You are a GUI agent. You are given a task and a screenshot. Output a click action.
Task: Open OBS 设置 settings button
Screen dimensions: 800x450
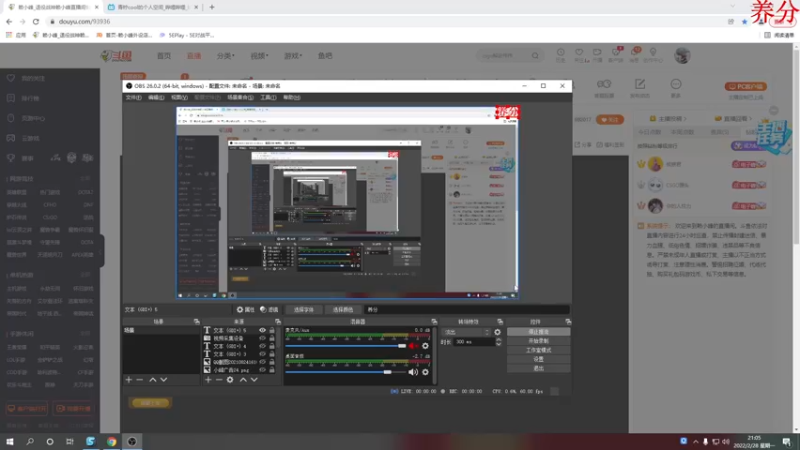click(538, 359)
